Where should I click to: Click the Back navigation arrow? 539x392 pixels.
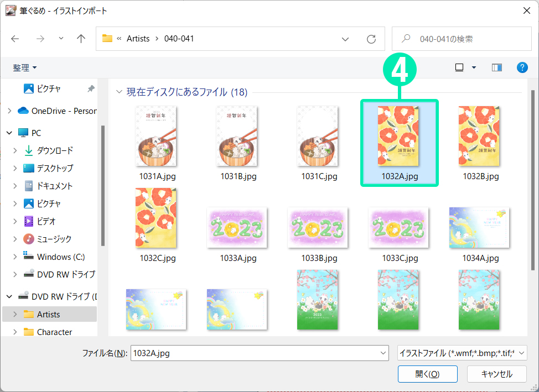15,39
